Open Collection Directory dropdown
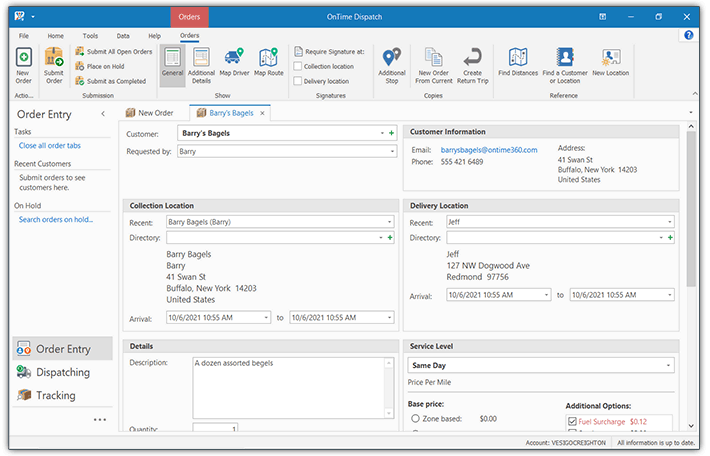Image resolution: width=710 pixels, height=456 pixels. click(x=381, y=238)
